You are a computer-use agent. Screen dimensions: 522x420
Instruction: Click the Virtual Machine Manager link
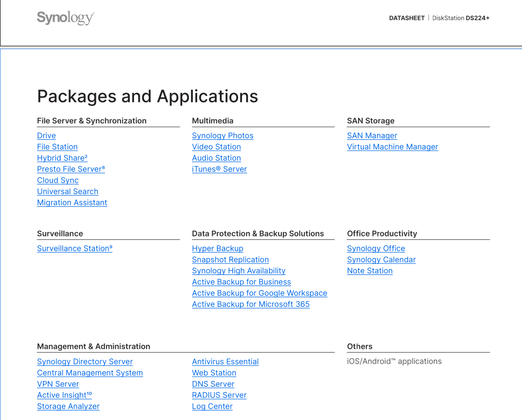[392, 146]
